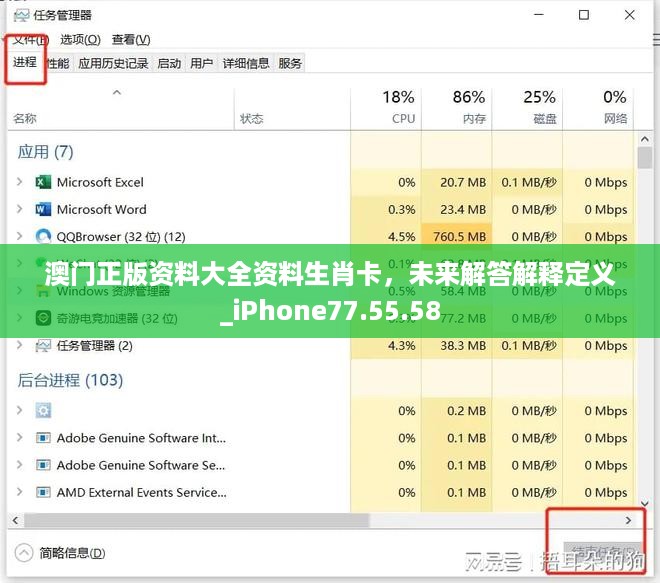
Task: Click the Microsoft Excel app icon
Action: pos(43,182)
